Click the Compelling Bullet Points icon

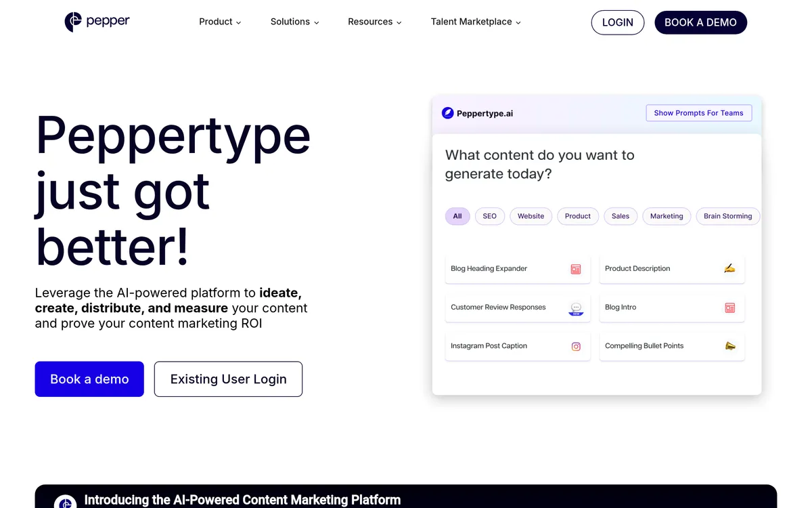click(730, 345)
